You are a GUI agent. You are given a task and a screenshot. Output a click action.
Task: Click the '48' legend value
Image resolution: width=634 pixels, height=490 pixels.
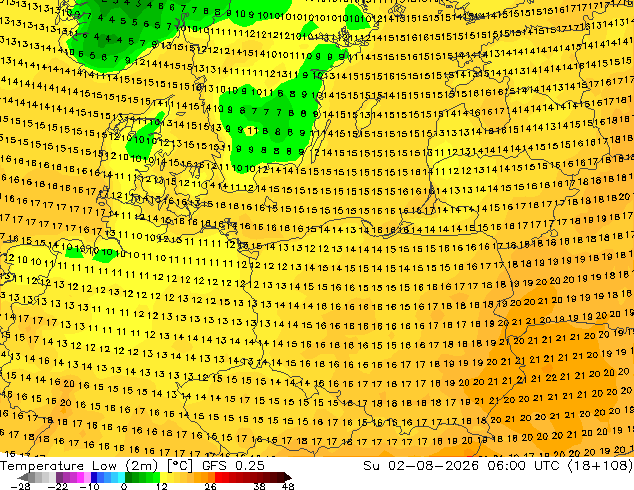tap(288, 486)
